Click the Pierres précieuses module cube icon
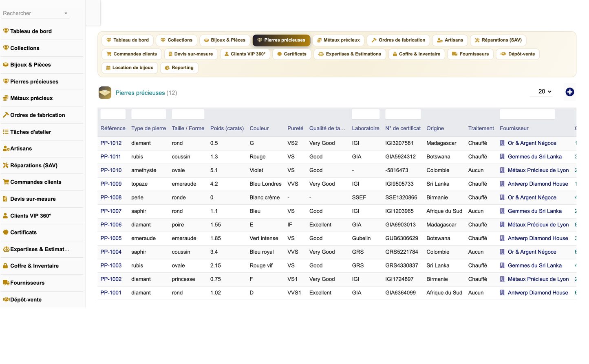Screen dimensions: 589x364 [105, 92]
